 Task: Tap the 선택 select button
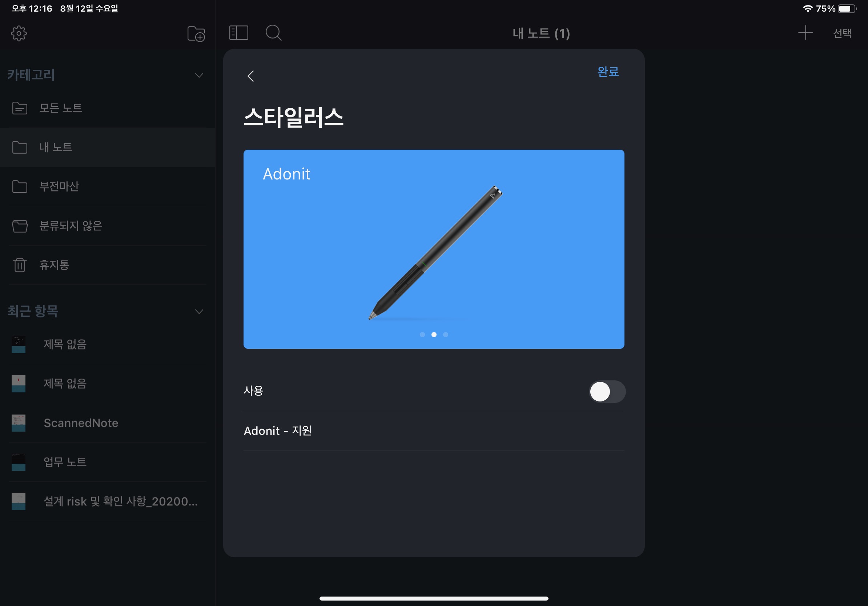[842, 33]
